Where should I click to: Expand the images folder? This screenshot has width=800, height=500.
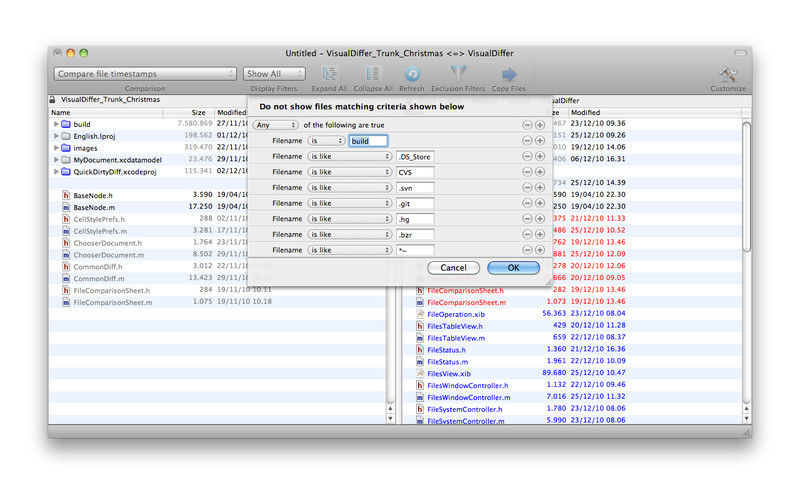[56, 148]
